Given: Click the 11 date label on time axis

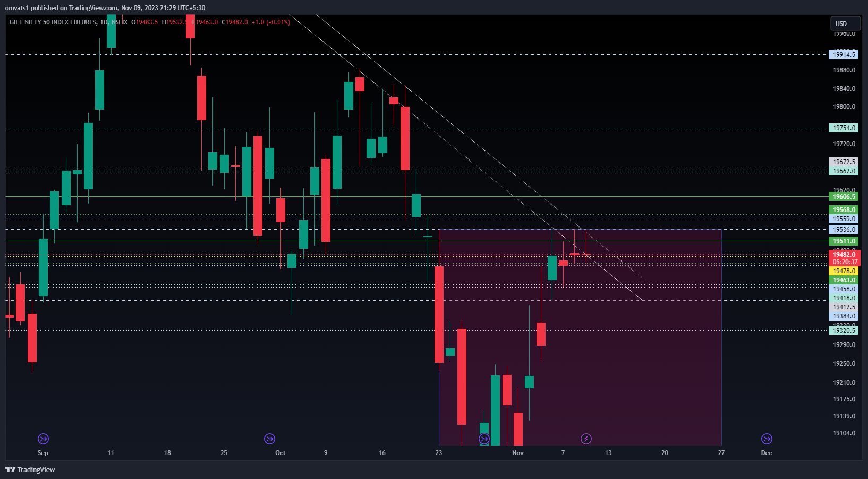Looking at the screenshot, I should [110, 453].
